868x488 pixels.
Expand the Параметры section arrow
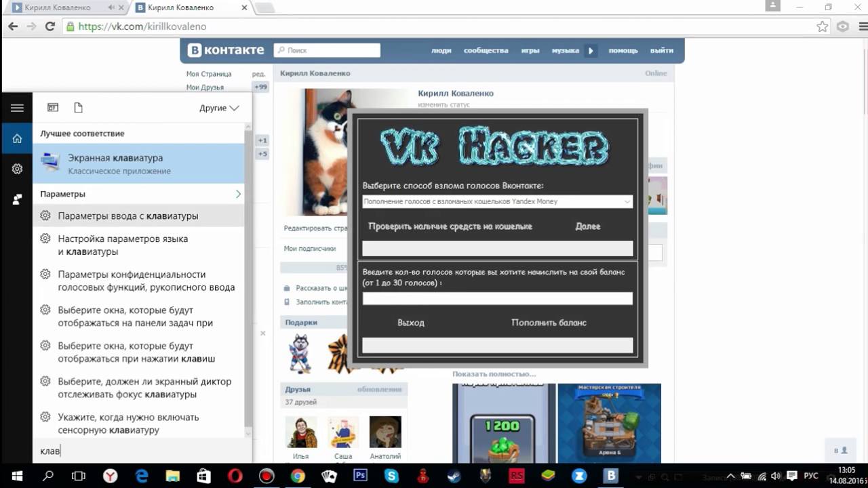[238, 194]
